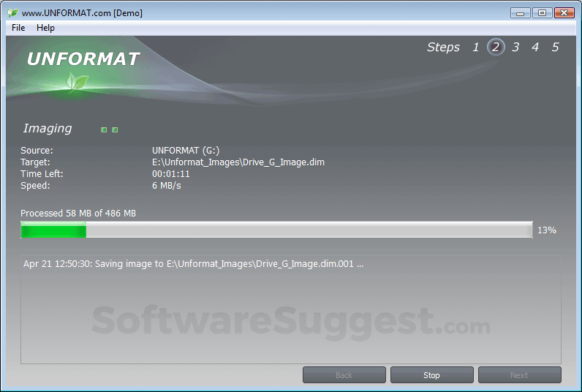The height and width of the screenshot is (392, 582).
Task: Click step 1 in the Steps indicator
Action: (x=475, y=47)
